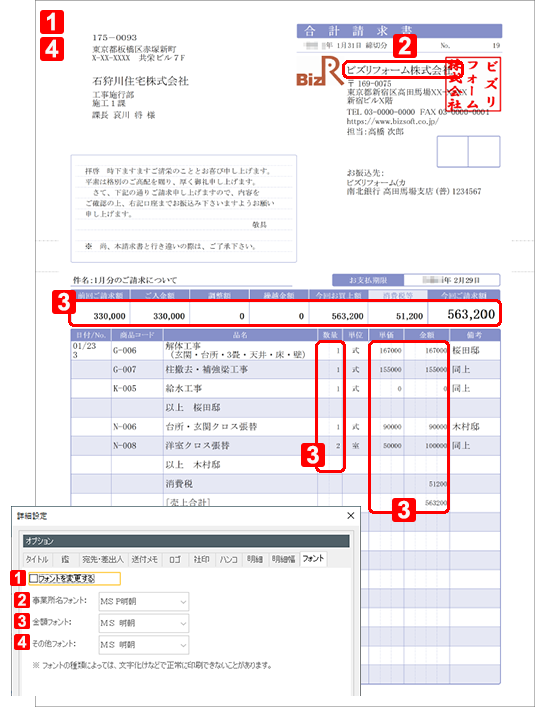
Task: Switch to the タイトル tab
Action: pos(37,559)
